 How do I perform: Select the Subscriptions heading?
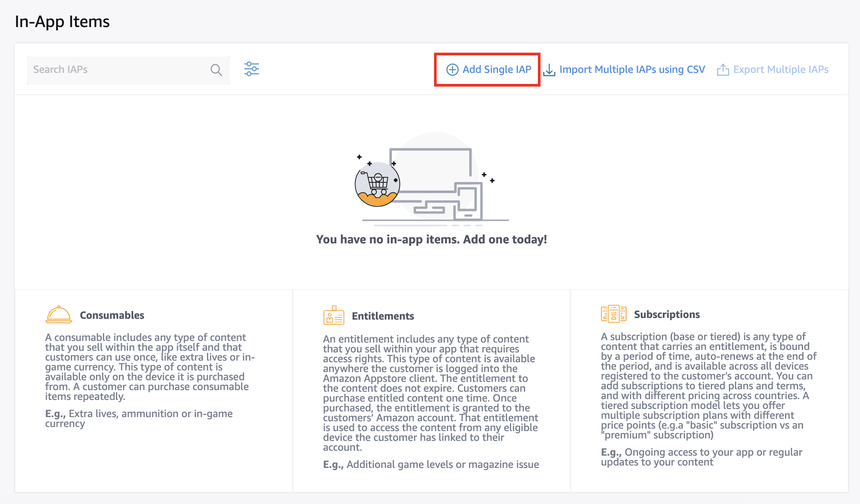(x=667, y=314)
